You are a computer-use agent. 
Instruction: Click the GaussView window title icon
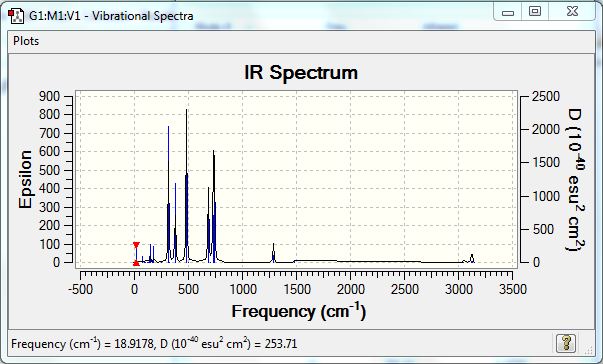[16, 16]
